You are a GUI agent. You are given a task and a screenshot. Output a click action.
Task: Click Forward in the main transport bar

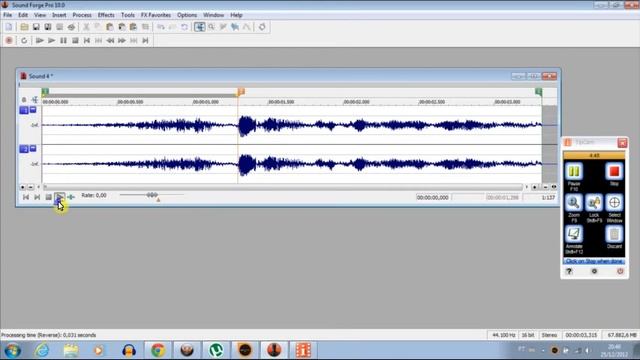pos(122,40)
